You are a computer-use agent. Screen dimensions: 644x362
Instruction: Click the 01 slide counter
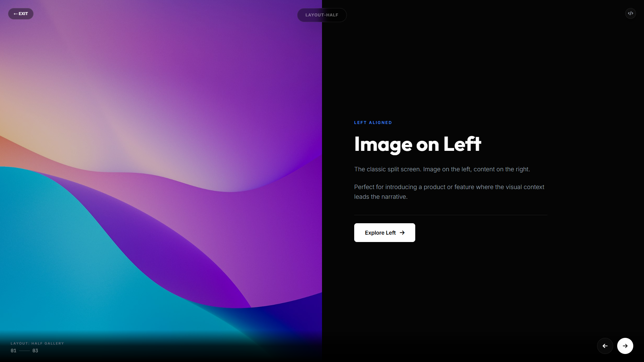click(x=13, y=351)
